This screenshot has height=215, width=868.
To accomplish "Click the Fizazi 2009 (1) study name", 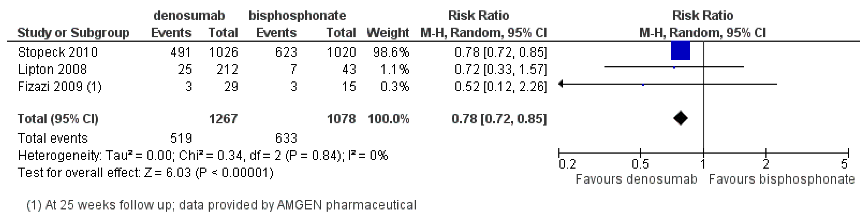I will (x=60, y=87).
